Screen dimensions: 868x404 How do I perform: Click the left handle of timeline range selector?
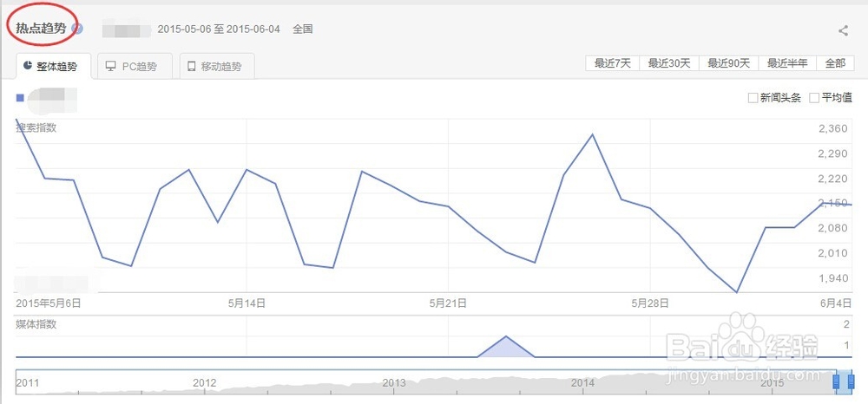pyautogui.click(x=837, y=381)
